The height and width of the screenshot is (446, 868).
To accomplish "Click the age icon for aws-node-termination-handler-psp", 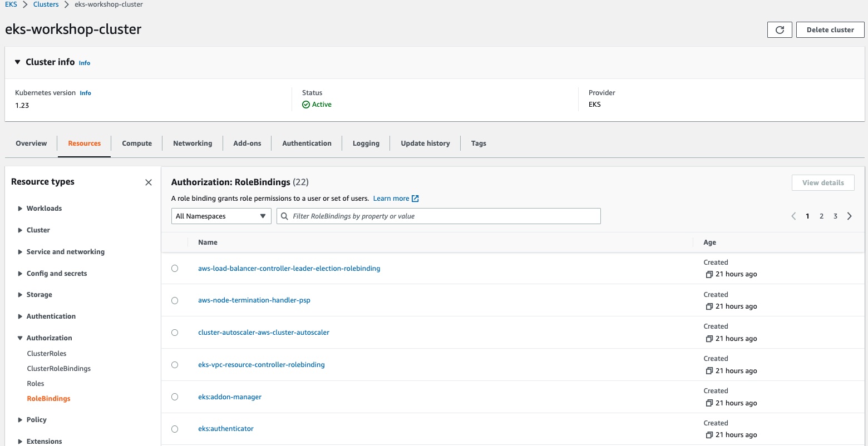I will tap(709, 306).
